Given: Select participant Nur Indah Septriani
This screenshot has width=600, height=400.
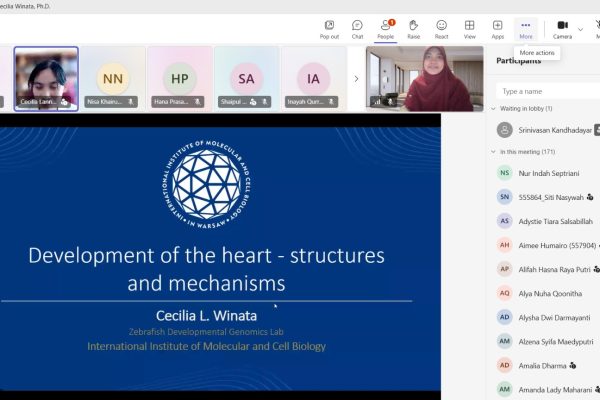Looking at the screenshot, I should coord(548,173).
